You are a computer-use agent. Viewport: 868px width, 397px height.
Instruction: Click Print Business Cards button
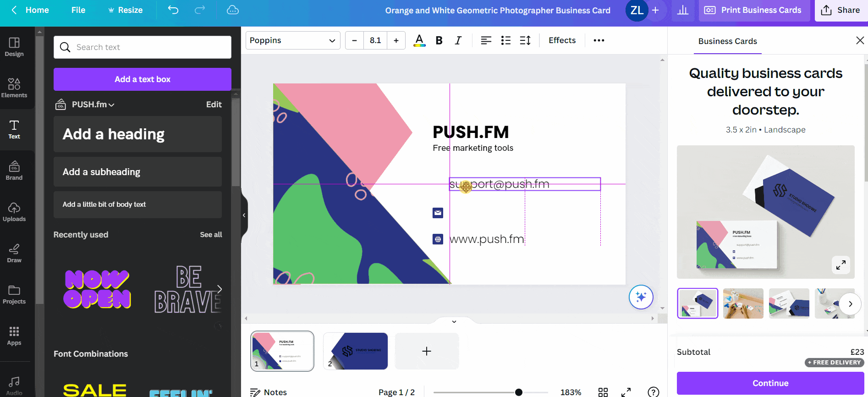point(754,10)
